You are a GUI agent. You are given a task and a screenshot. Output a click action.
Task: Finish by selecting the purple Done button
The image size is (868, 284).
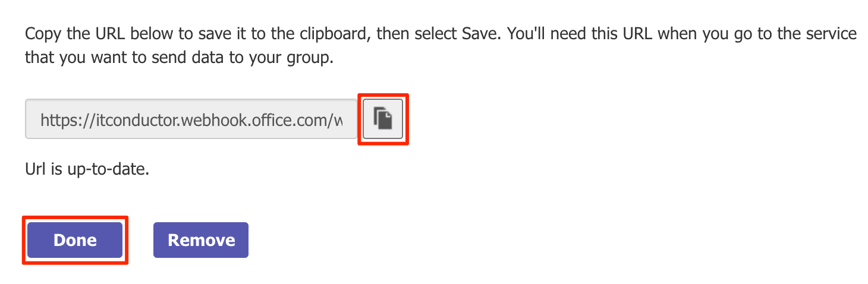75,240
